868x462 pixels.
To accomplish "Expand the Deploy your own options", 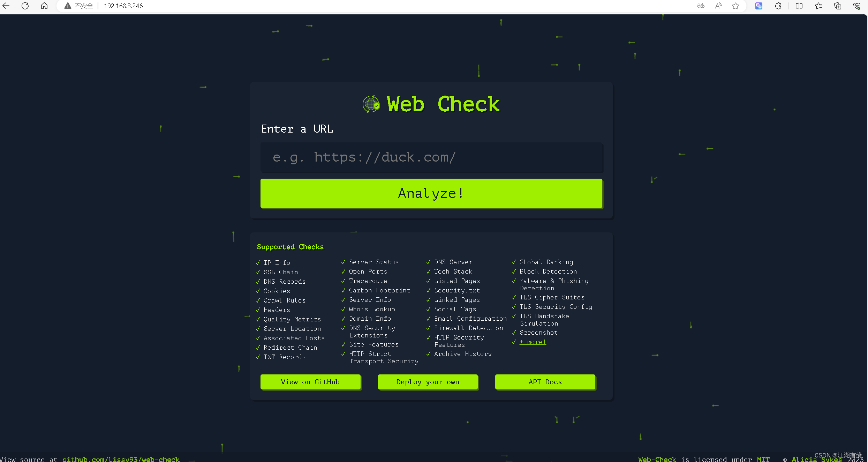I will 428,381.
